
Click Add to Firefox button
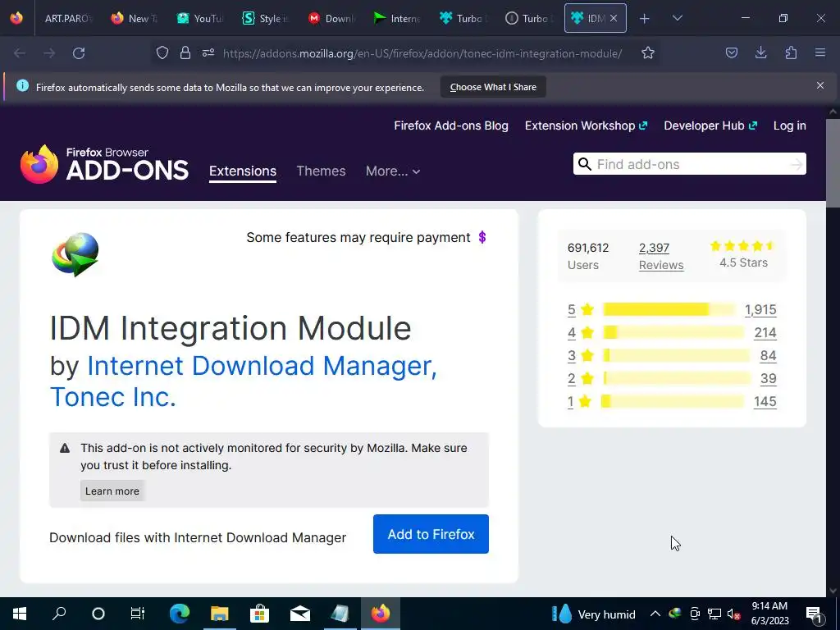tap(431, 534)
